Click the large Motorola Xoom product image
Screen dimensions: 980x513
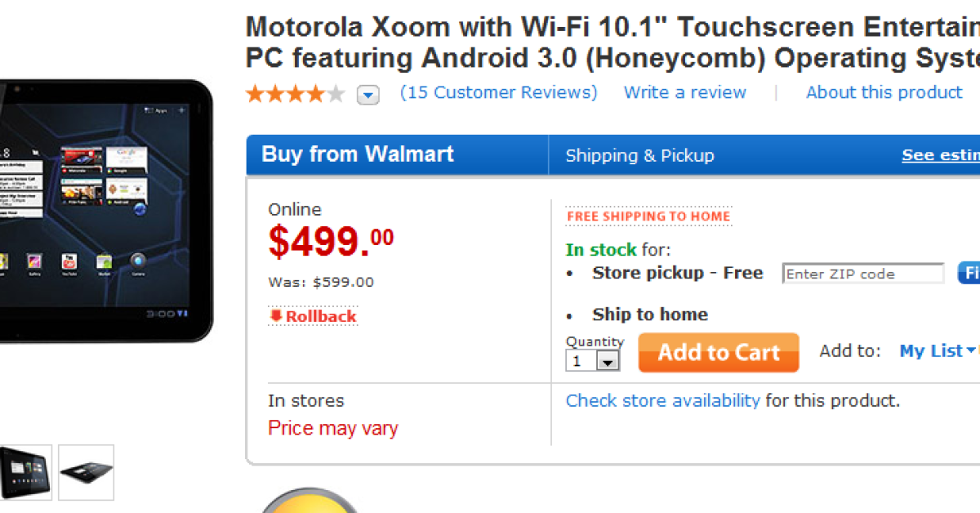102,210
